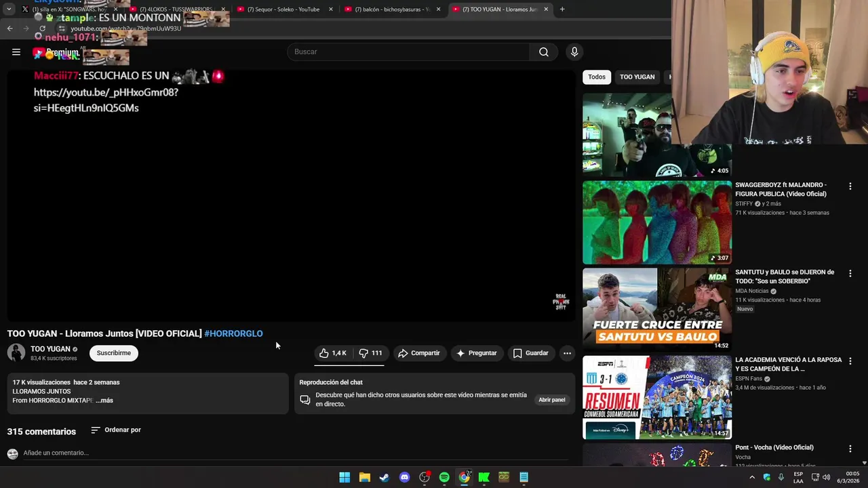Open options for LA ACADEMIA video
The image size is (868, 488).
tap(850, 361)
